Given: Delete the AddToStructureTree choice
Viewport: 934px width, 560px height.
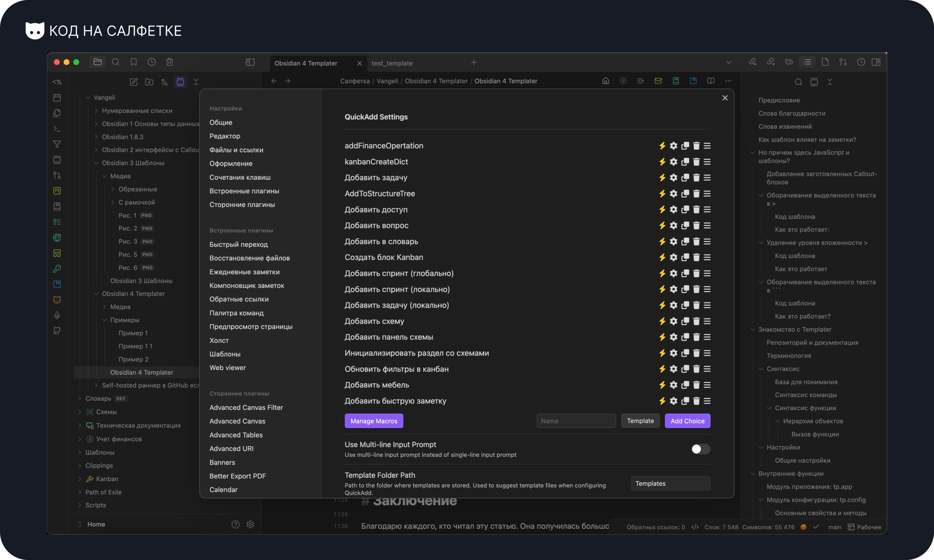Looking at the screenshot, I should (x=696, y=193).
